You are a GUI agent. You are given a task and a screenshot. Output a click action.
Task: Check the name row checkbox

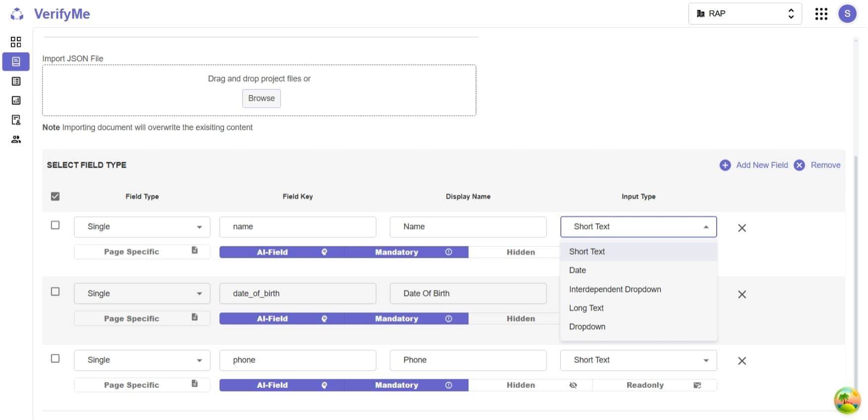tap(55, 225)
